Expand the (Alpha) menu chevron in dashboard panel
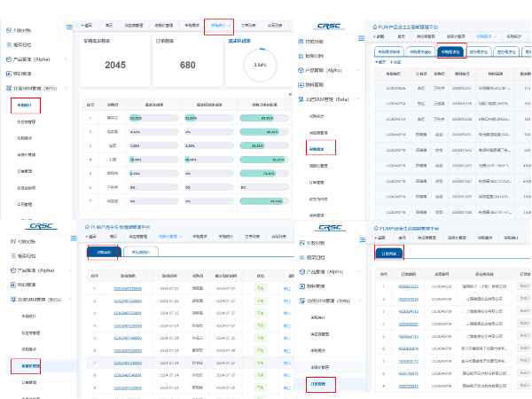 [66, 59]
